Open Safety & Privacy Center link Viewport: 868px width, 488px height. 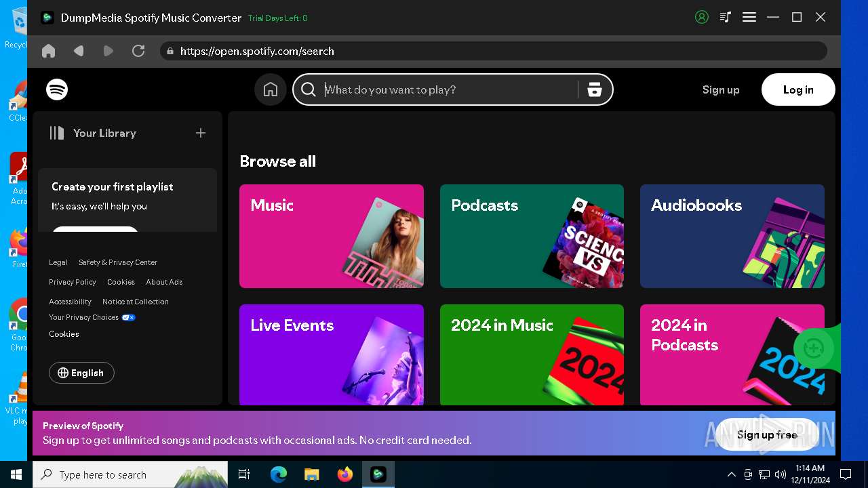(x=118, y=262)
